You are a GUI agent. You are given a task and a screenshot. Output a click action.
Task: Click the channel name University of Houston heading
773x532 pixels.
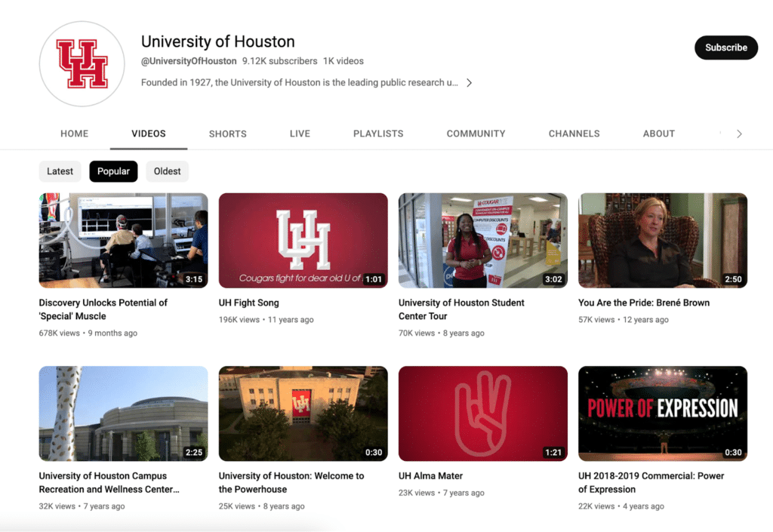218,42
